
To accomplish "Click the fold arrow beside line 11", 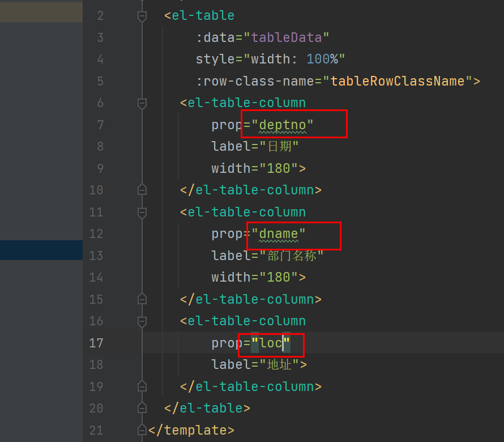I will coord(142,211).
